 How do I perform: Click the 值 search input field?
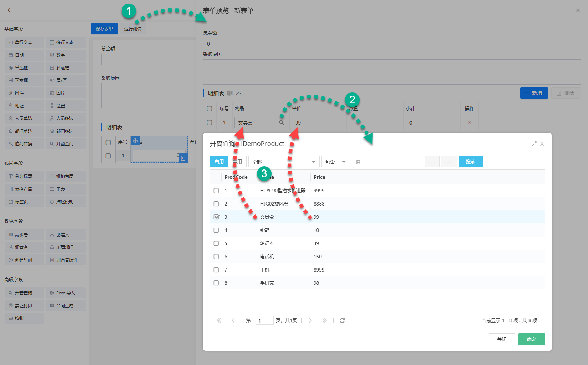387,162
